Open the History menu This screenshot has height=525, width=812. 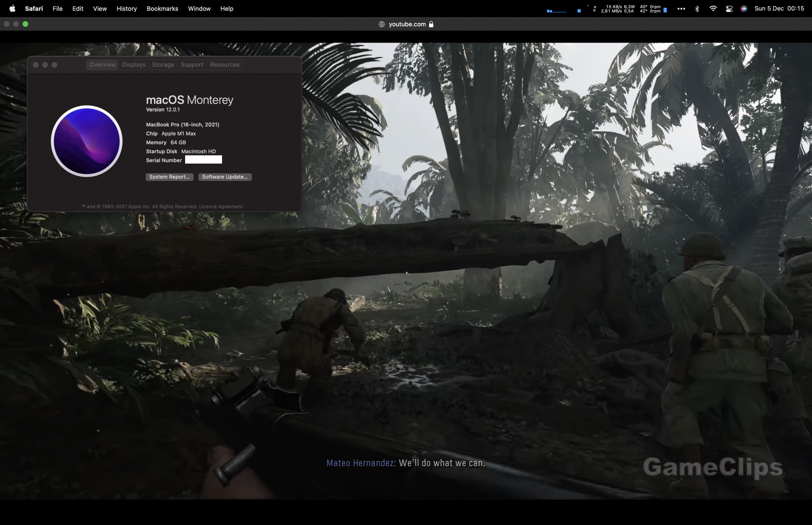pos(126,9)
